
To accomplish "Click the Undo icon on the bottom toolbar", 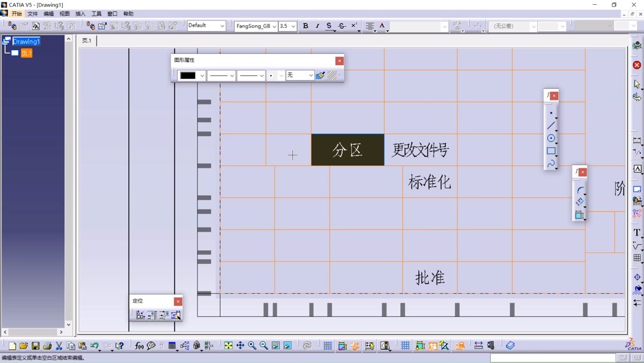I will [95, 345].
